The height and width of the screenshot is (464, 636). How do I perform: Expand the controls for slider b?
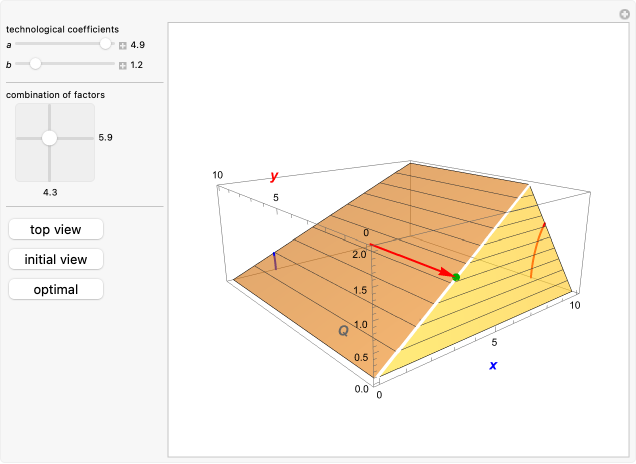click(x=123, y=65)
